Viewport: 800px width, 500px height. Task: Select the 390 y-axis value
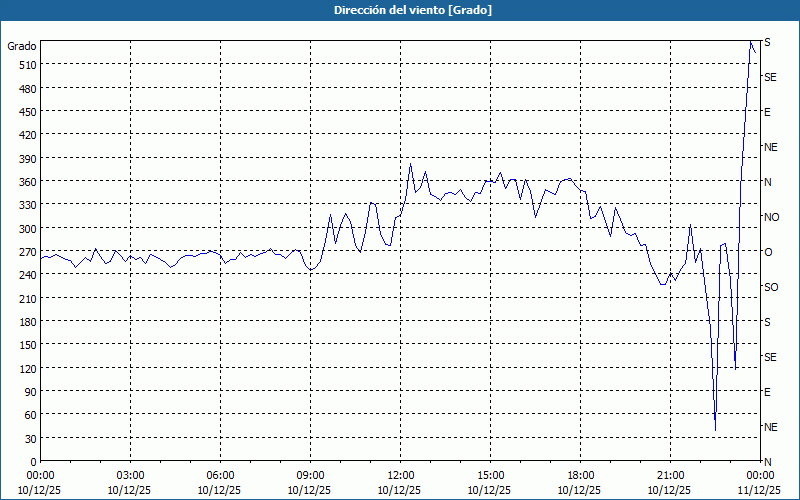coord(28,159)
